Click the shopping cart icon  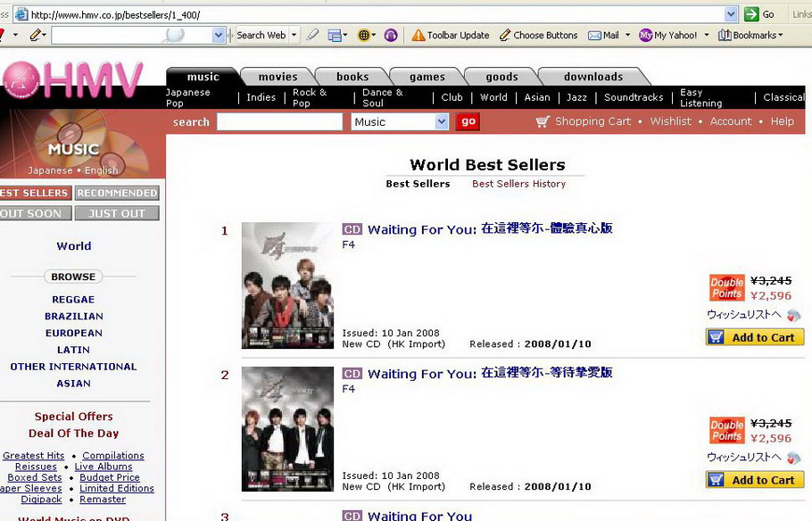(x=543, y=121)
